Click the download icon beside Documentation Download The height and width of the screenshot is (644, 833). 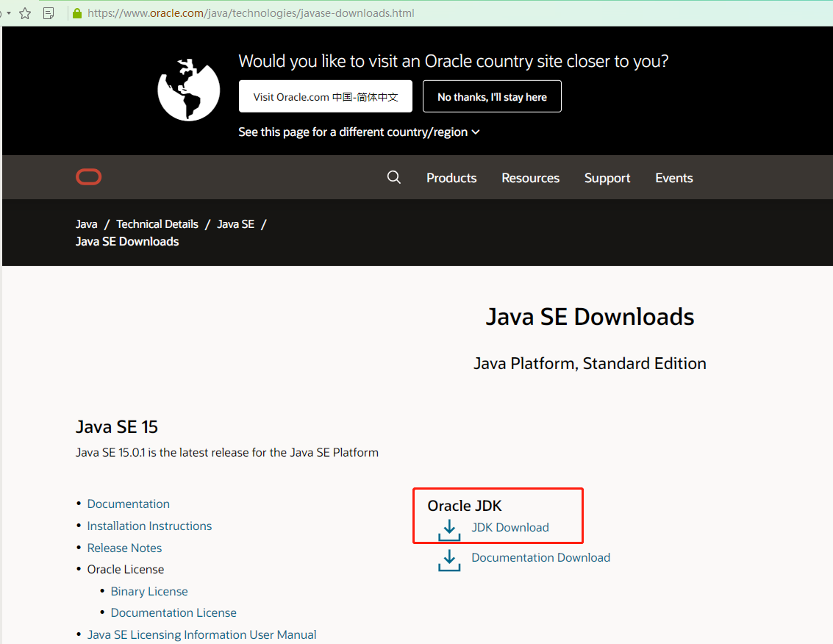449,559
